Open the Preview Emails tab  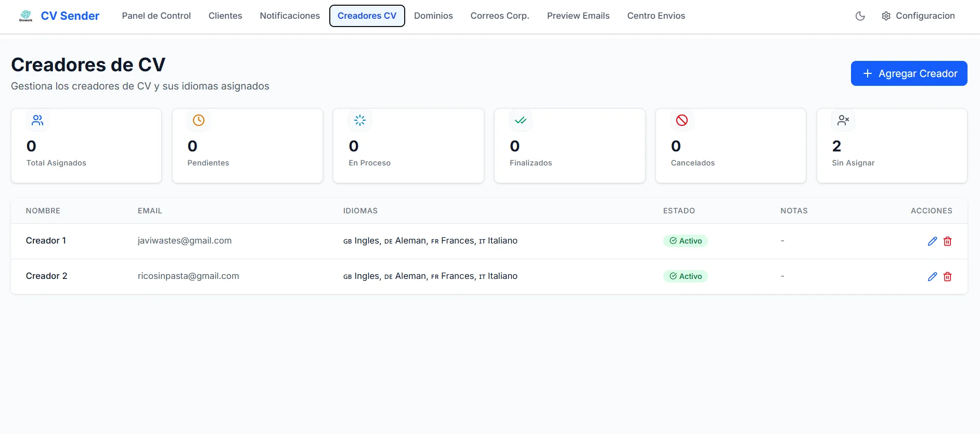click(578, 16)
